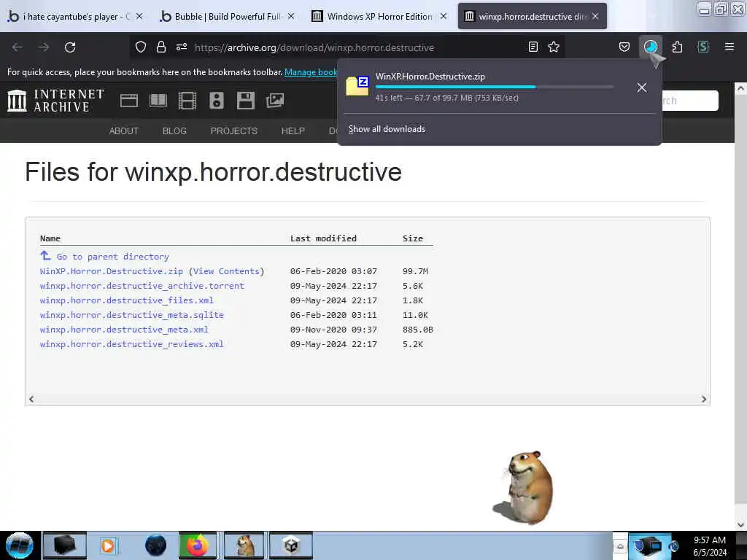Click the downloads progress toolbar icon
This screenshot has height=560, width=747.
pyautogui.click(x=650, y=47)
